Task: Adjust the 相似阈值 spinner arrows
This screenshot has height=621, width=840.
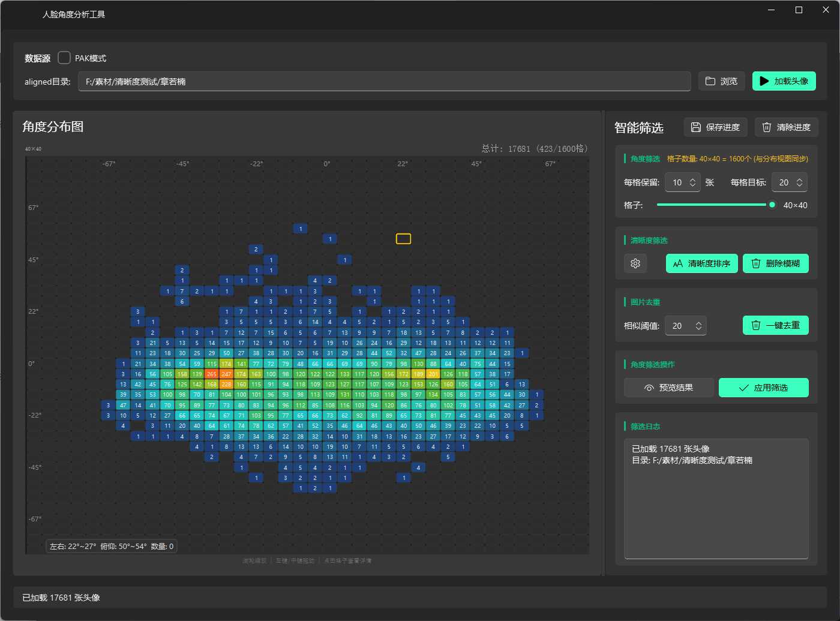Action: (698, 326)
